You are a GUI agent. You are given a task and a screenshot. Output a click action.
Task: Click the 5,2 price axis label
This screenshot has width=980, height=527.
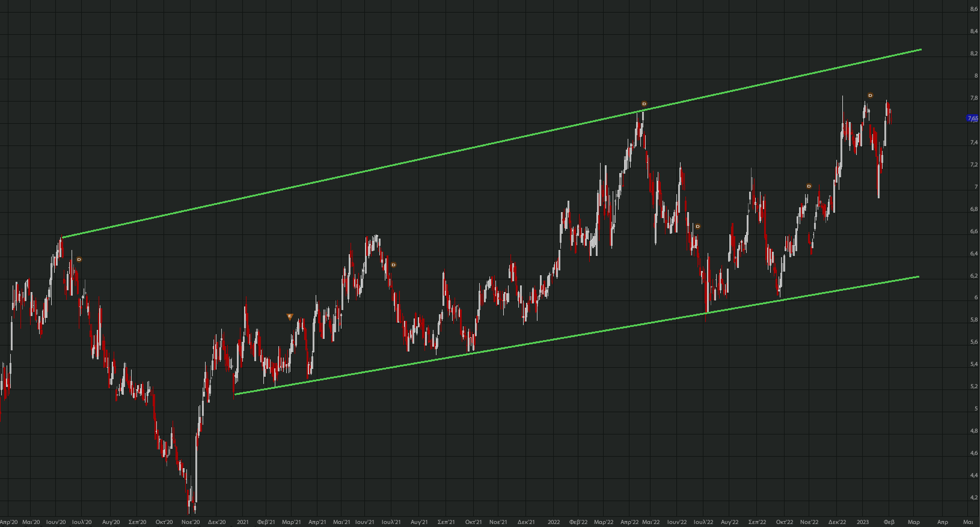pos(973,386)
